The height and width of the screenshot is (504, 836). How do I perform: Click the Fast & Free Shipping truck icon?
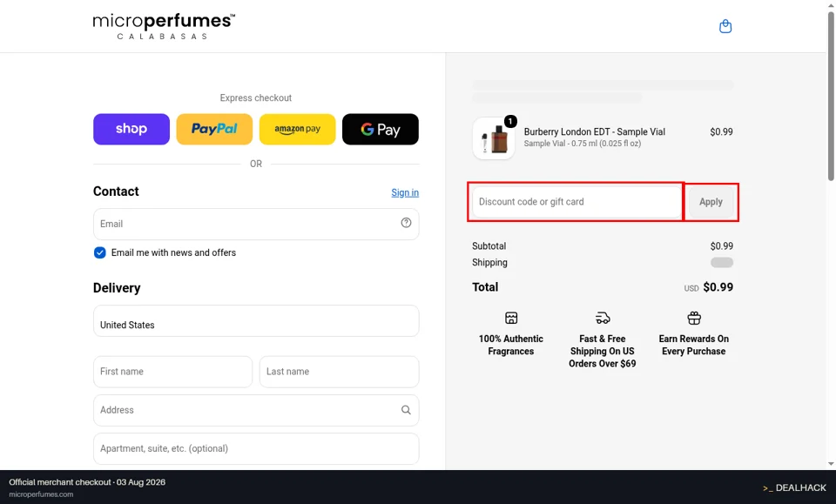click(x=603, y=318)
